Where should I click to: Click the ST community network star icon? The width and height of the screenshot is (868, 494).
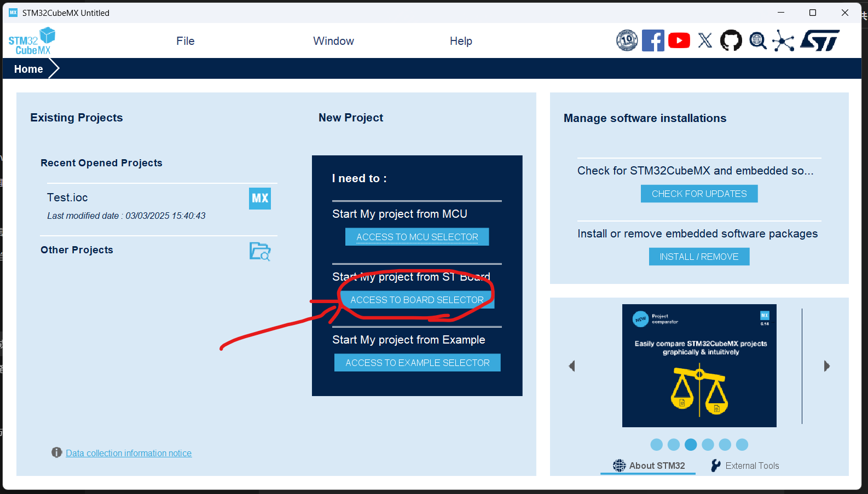click(783, 41)
